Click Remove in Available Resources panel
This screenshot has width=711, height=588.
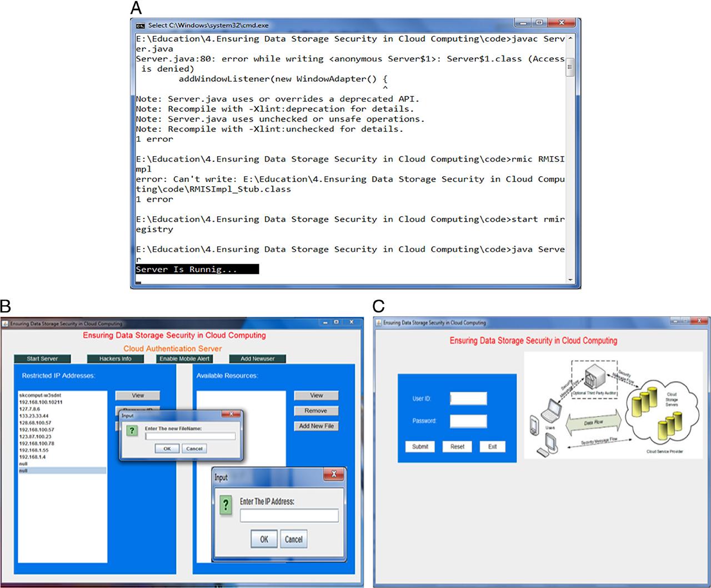316,411
